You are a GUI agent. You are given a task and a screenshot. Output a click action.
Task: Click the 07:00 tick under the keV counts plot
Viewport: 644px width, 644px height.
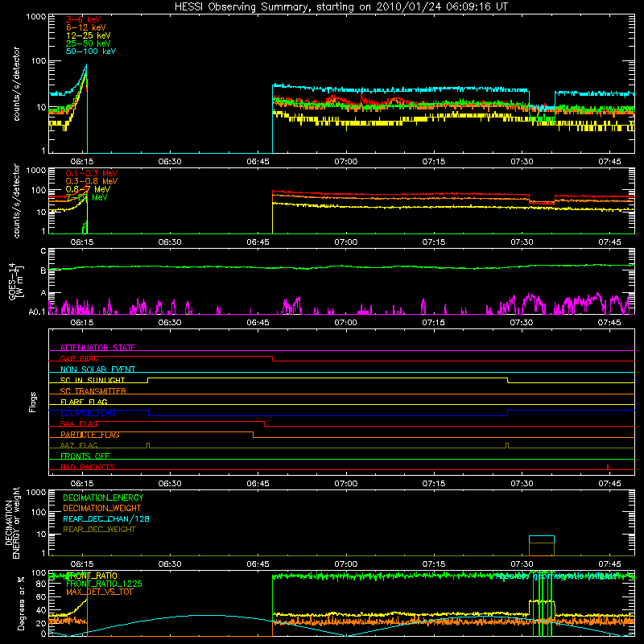pos(346,162)
